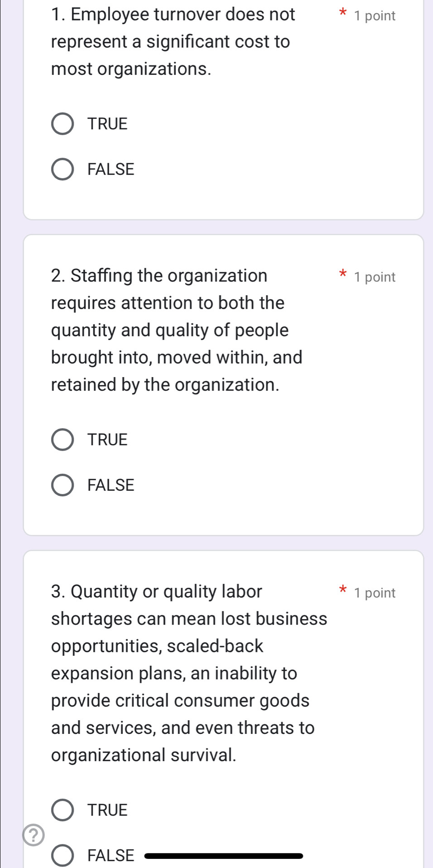Image resolution: width=433 pixels, height=868 pixels.
Task: Tap the question mark help icon
Action: pyautogui.click(x=34, y=835)
